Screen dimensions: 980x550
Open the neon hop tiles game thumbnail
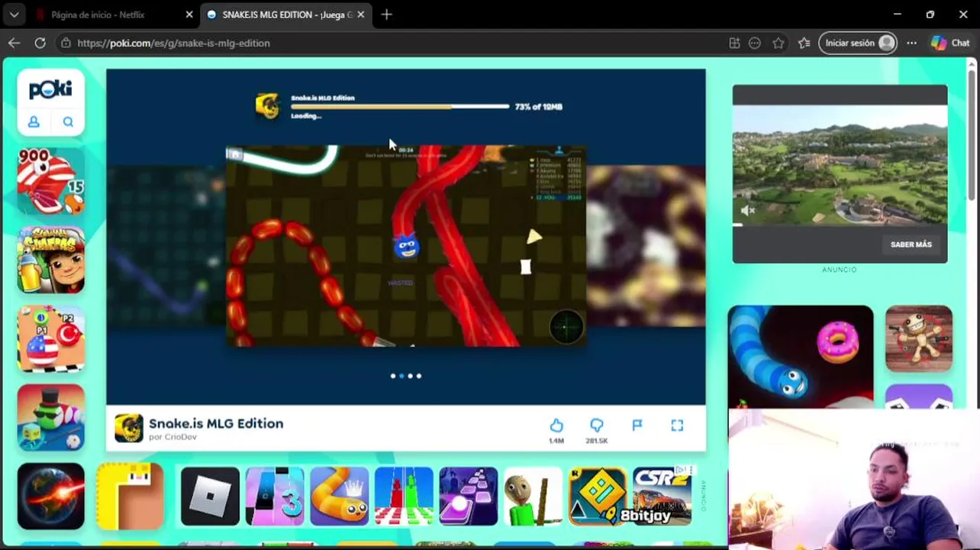tap(468, 497)
